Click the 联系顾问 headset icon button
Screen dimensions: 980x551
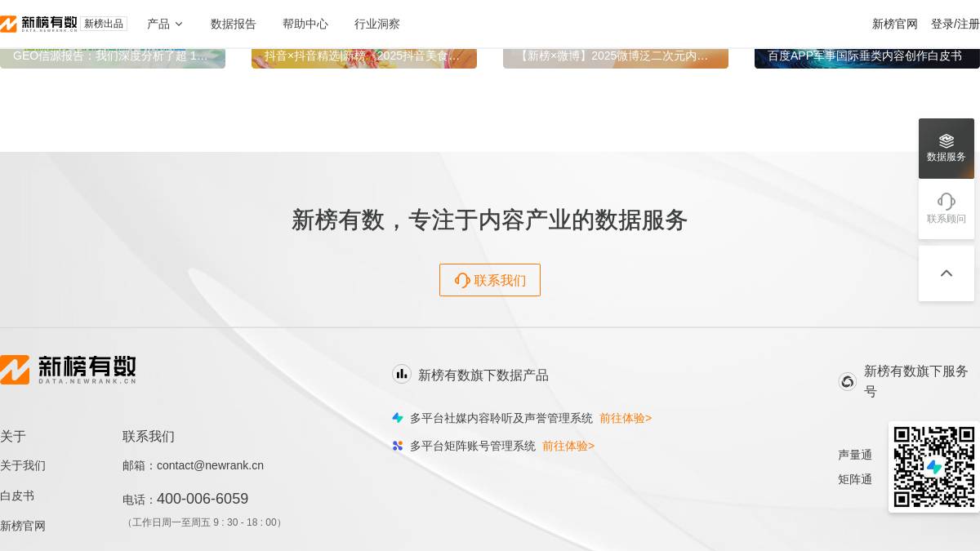[x=947, y=209]
